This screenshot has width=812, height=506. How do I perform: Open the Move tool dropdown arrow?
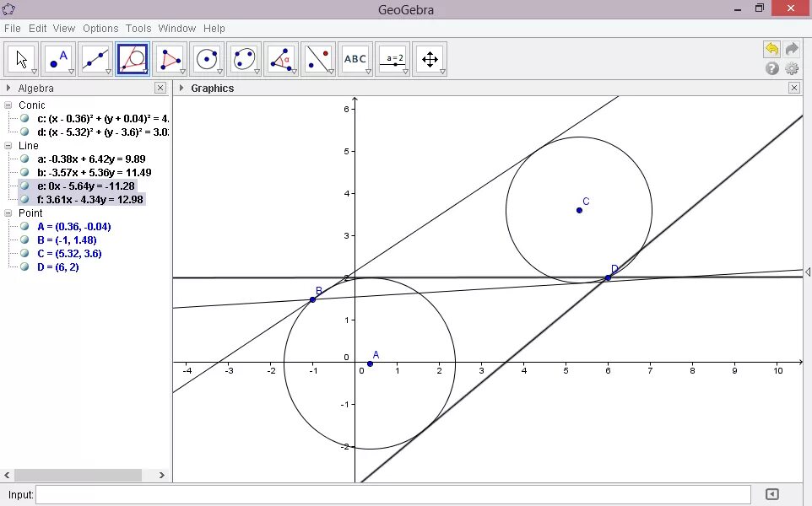click(34, 72)
